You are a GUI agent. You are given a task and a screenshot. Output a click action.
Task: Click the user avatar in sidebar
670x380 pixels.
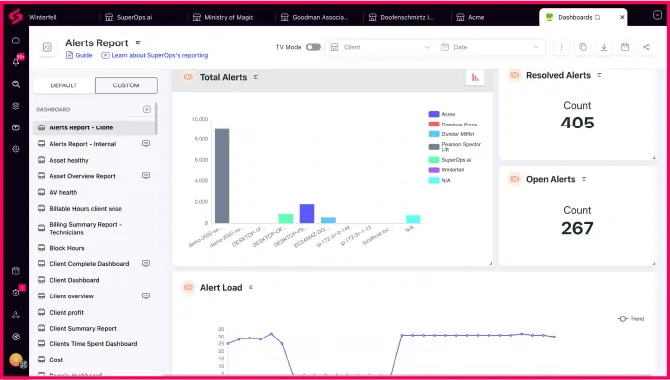click(x=16, y=359)
